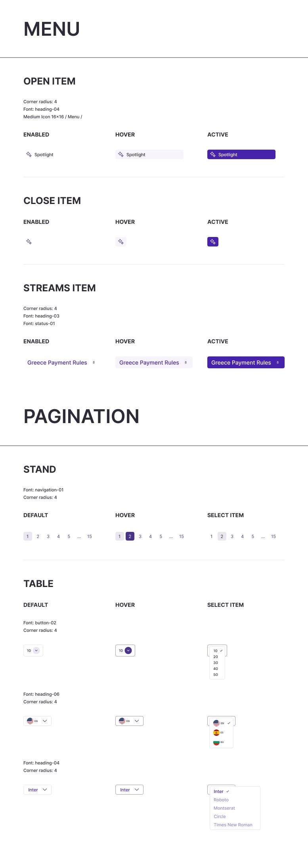Select the Bulgarian flag BG option
The width and height of the screenshot is (308, 868).
tap(218, 742)
